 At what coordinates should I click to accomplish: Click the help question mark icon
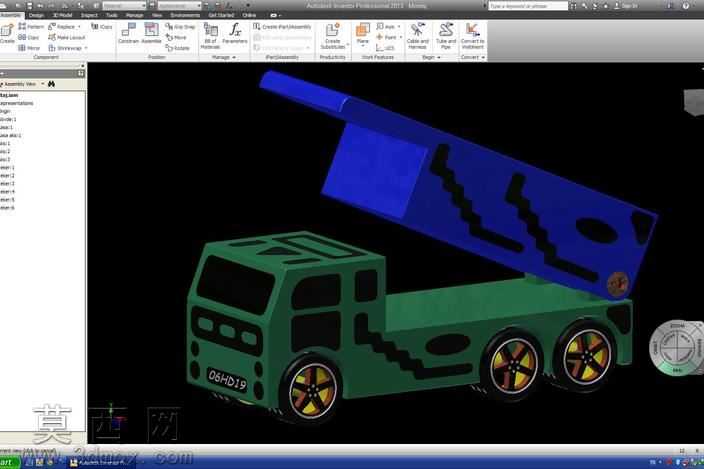pyautogui.click(x=685, y=6)
